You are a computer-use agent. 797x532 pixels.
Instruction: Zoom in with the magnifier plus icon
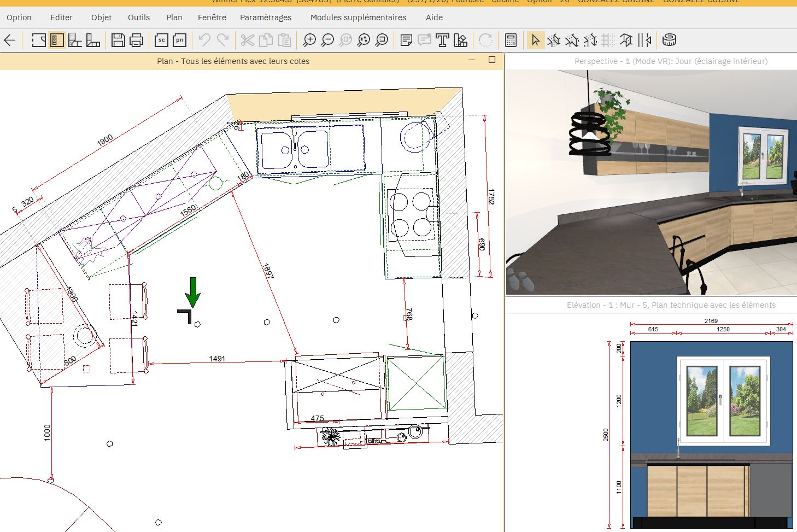[309, 40]
